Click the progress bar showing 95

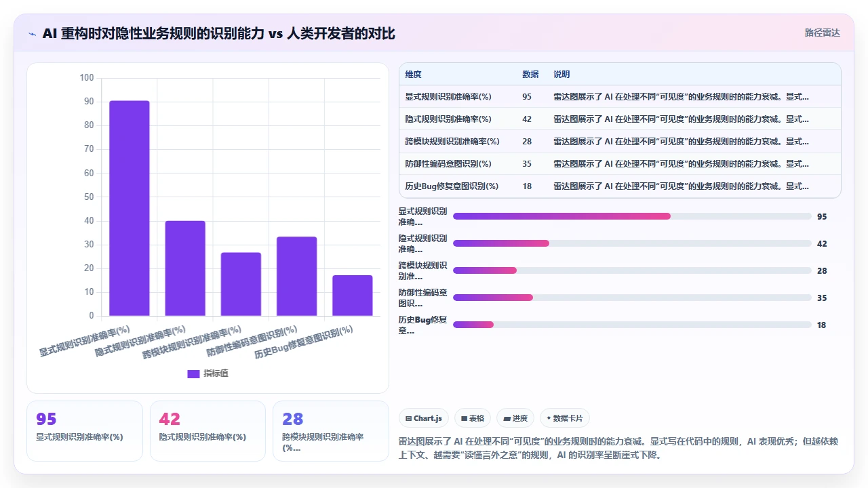click(x=632, y=216)
